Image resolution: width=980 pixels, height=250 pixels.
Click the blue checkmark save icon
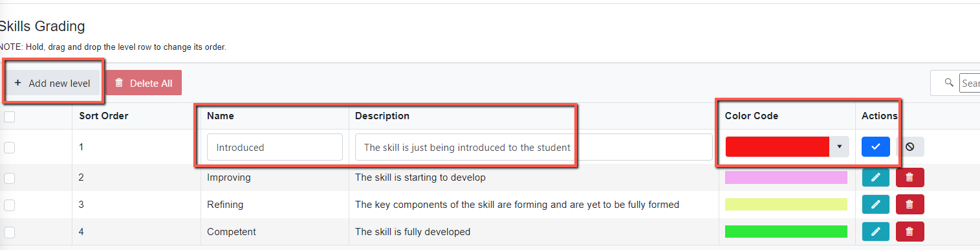[876, 147]
